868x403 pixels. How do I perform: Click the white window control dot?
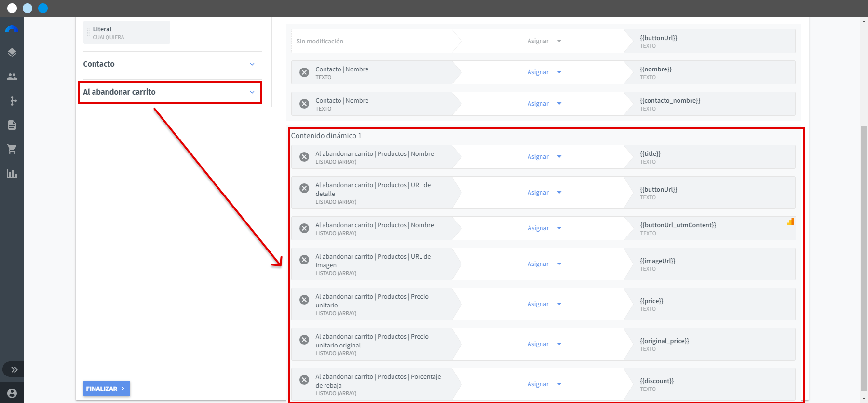click(12, 8)
